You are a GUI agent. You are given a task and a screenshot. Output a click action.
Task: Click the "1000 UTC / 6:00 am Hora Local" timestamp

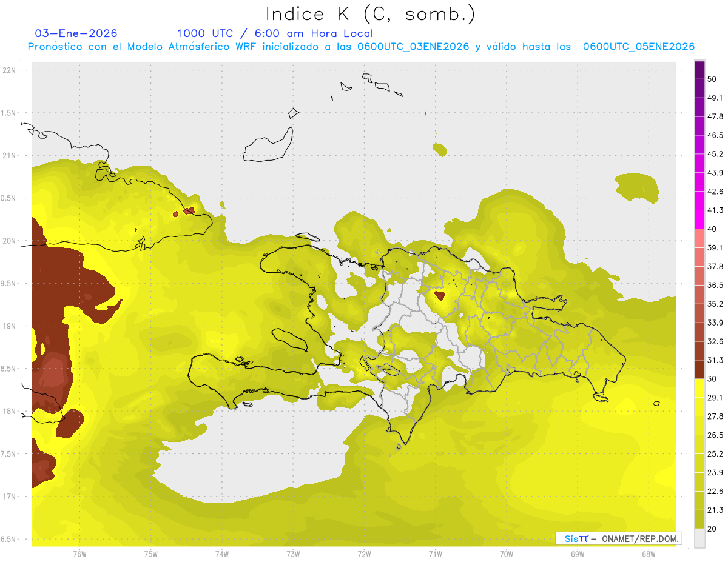coord(275,33)
